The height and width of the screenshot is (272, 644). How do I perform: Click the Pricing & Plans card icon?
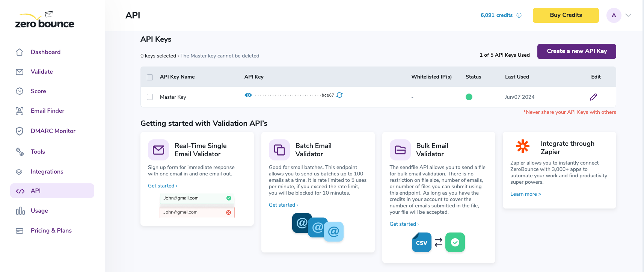point(20,231)
